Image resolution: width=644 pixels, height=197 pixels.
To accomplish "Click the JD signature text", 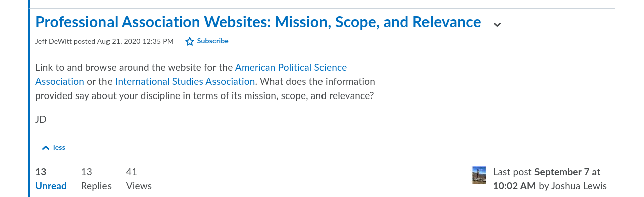I will pyautogui.click(x=41, y=120).
